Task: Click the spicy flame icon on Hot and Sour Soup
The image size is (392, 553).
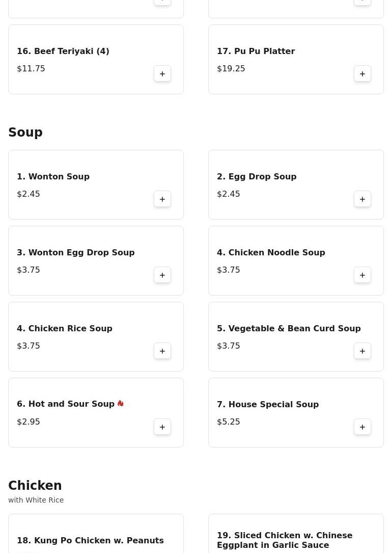Action: [121, 404]
